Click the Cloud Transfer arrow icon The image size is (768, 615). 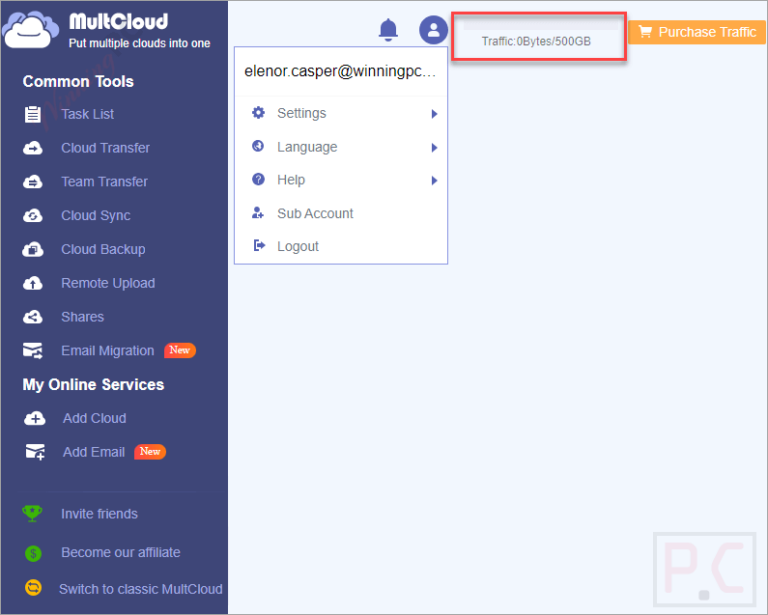(33, 148)
